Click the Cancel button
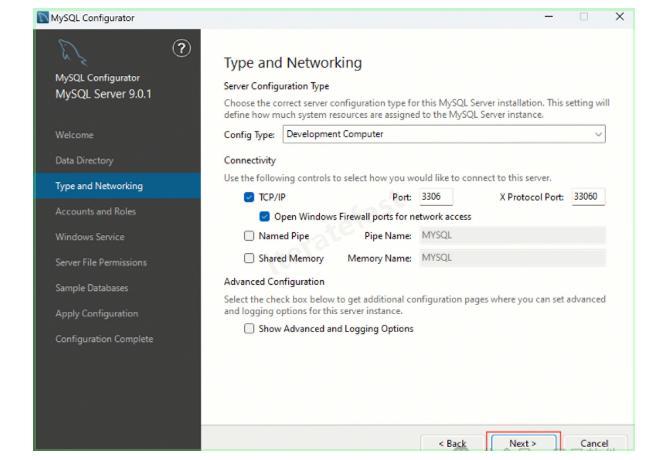This screenshot has width=669, height=460. pyautogui.click(x=594, y=443)
